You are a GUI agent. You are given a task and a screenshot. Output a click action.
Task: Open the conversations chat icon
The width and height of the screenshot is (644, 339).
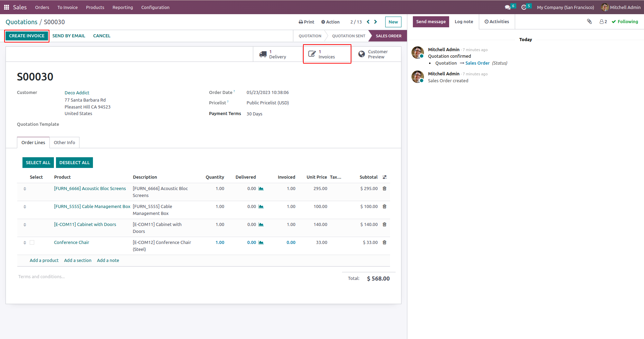[507, 7]
